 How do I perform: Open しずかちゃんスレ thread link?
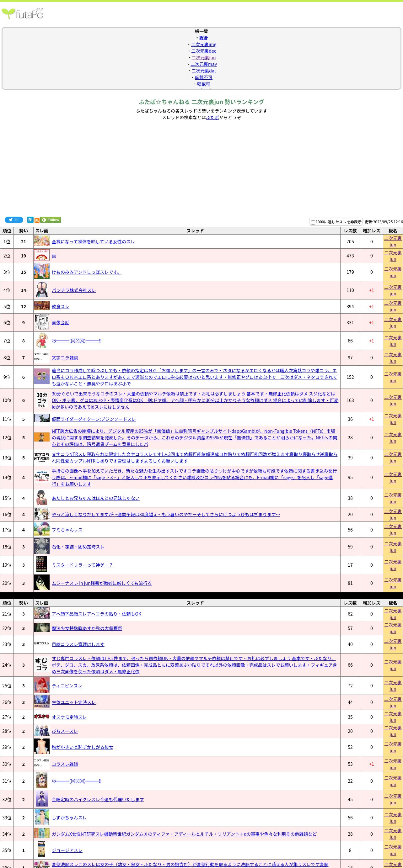pos(69,818)
